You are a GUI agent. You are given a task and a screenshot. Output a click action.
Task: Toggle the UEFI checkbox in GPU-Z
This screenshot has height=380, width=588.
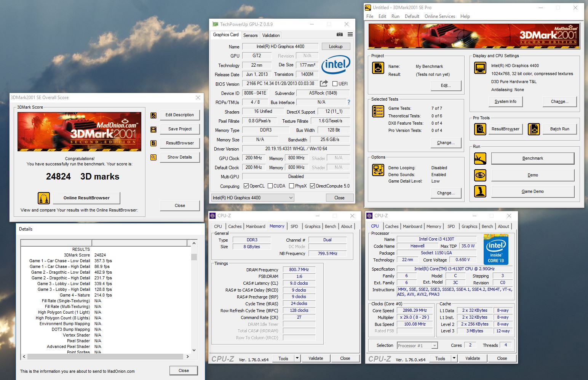click(335, 84)
